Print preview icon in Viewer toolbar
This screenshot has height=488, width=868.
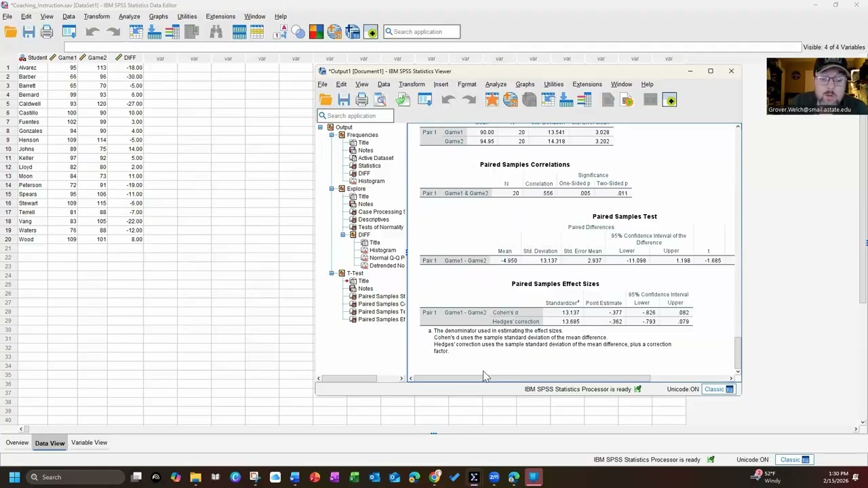click(380, 100)
